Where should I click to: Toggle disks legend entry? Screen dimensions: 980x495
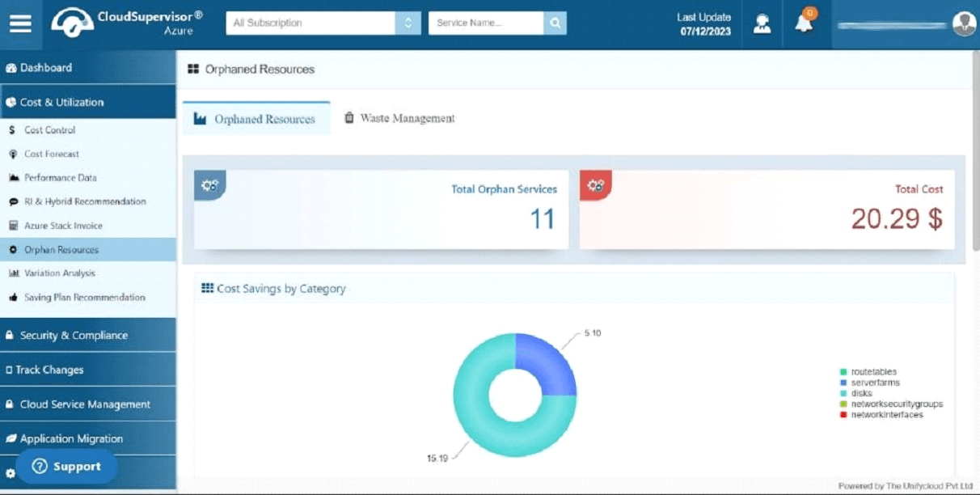[856, 393]
